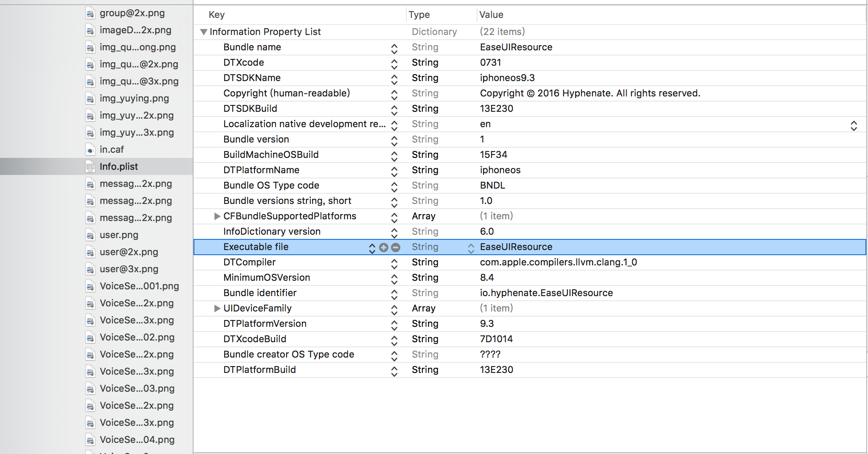Select user@3x.png in the file list

pyautogui.click(x=129, y=269)
